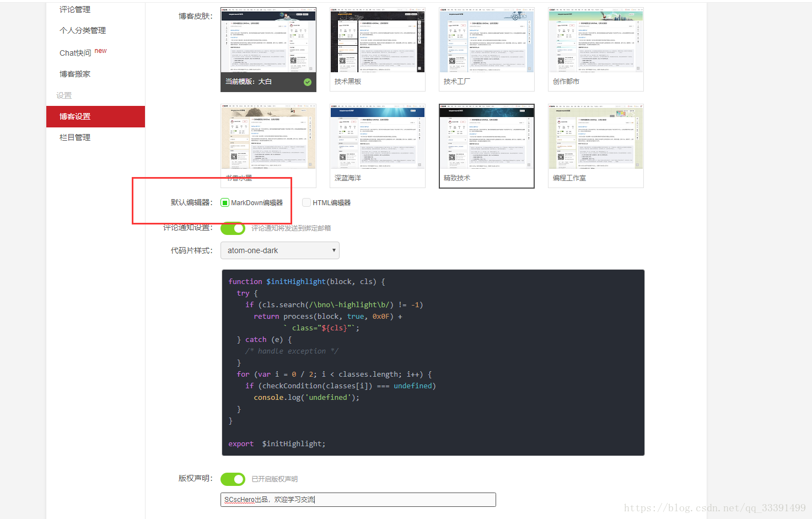This screenshot has width=812, height=519.
Task: Choose the 精致技术 skin thumbnail
Action: tap(487, 146)
